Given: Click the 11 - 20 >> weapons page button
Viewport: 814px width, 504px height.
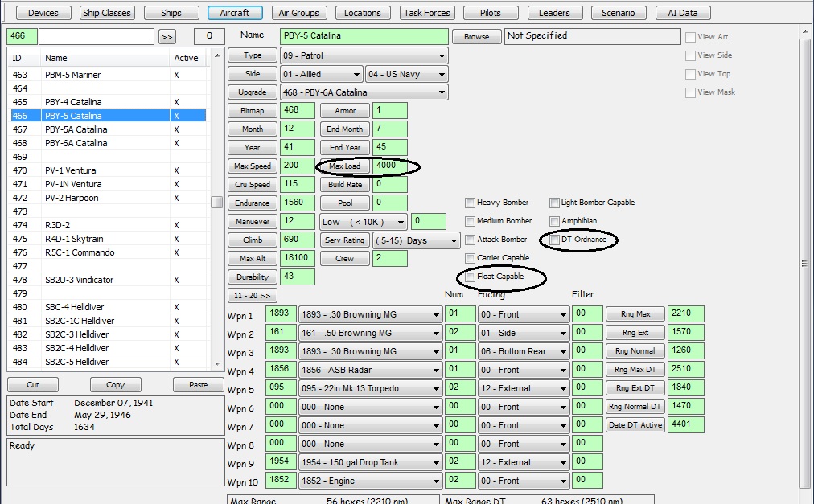Looking at the screenshot, I should pyautogui.click(x=252, y=295).
